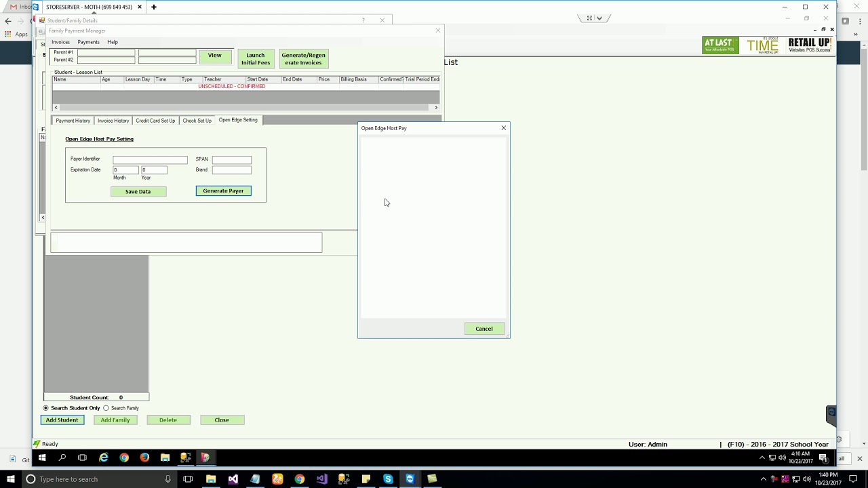The image size is (868, 488).
Task: Open local Task View button
Action: (x=188, y=479)
